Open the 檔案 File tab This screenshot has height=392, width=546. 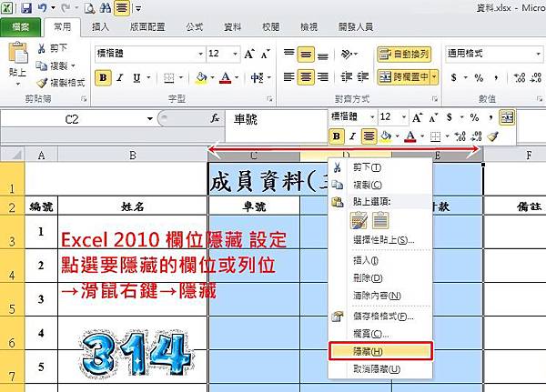tap(21, 26)
